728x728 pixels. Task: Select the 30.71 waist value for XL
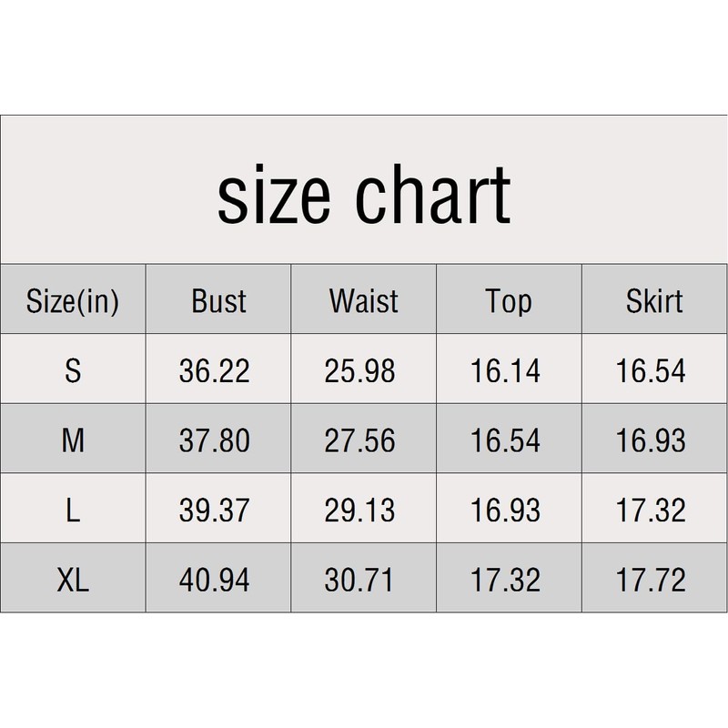(x=360, y=580)
